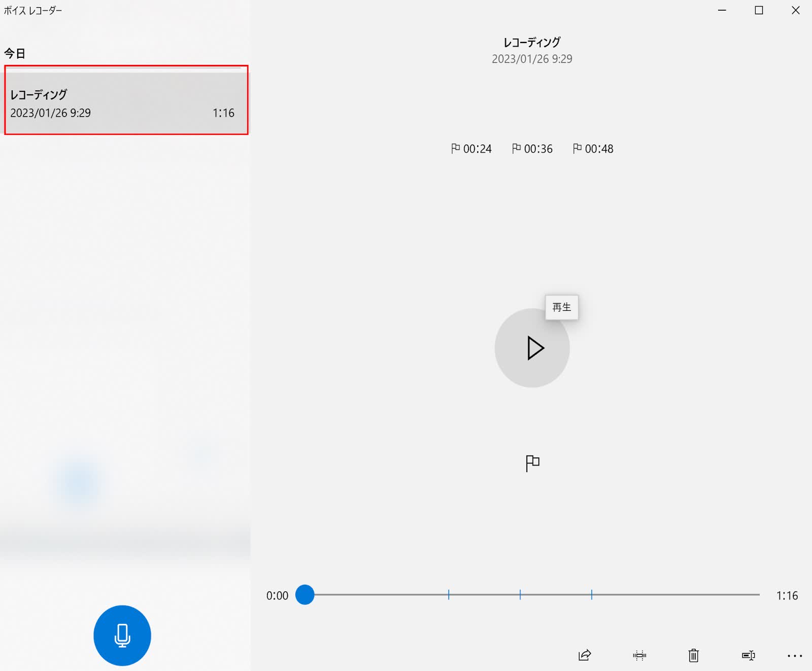Click the 1:16 total time beside seek bar
Image resolution: width=812 pixels, height=671 pixels.
[x=787, y=595]
